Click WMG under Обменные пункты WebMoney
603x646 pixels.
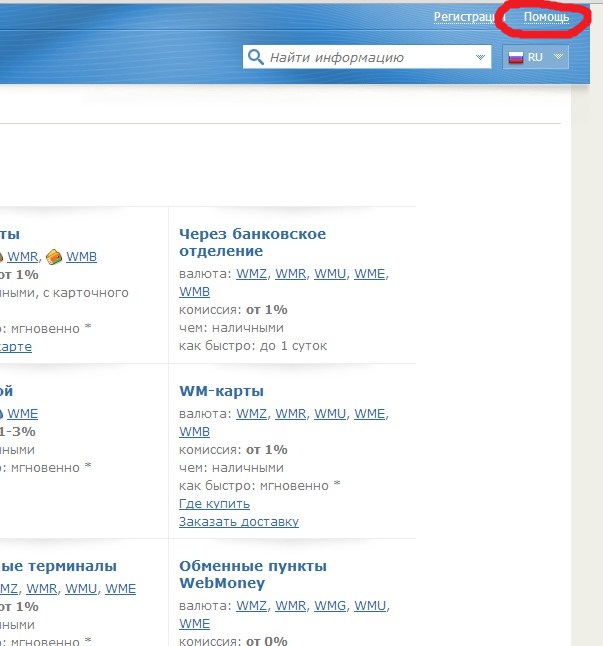(x=330, y=606)
